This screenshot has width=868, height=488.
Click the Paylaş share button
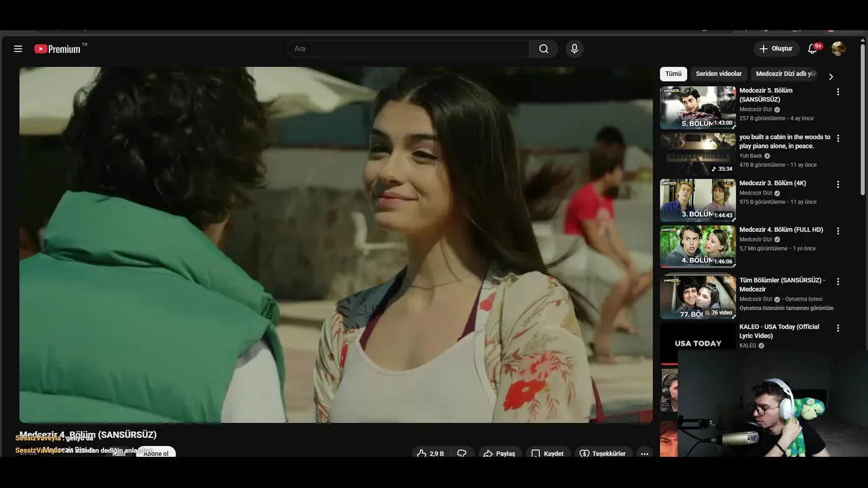point(499,453)
